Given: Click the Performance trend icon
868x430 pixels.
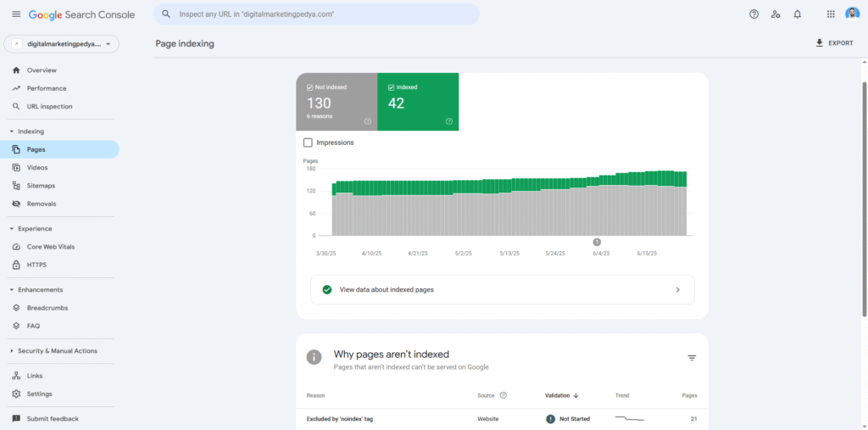Looking at the screenshot, I should click(16, 88).
